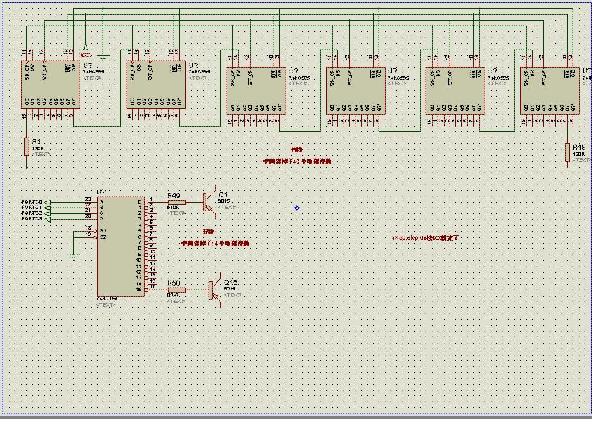The height and width of the screenshot is (432, 603).
Task: Click ground symbol beside the power terminal
Action: [103, 57]
